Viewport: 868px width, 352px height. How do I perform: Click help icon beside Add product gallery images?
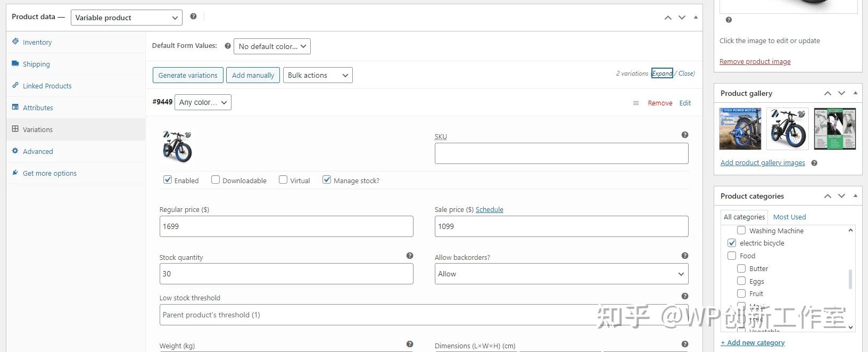(x=814, y=163)
